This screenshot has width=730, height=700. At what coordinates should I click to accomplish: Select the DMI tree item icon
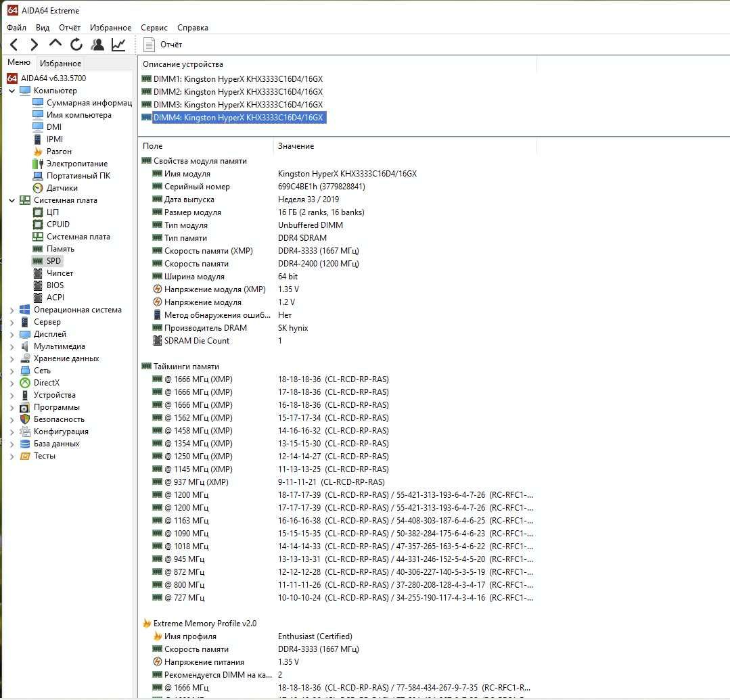(38, 126)
